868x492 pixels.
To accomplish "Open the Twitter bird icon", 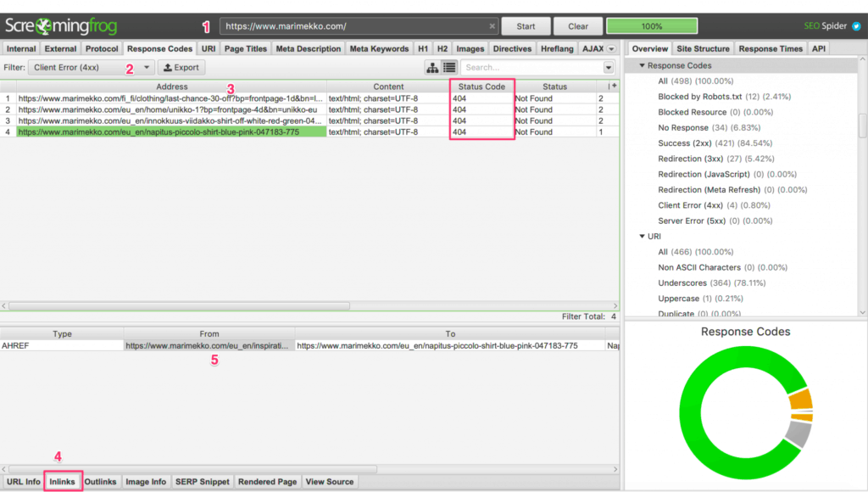I will (x=856, y=26).
